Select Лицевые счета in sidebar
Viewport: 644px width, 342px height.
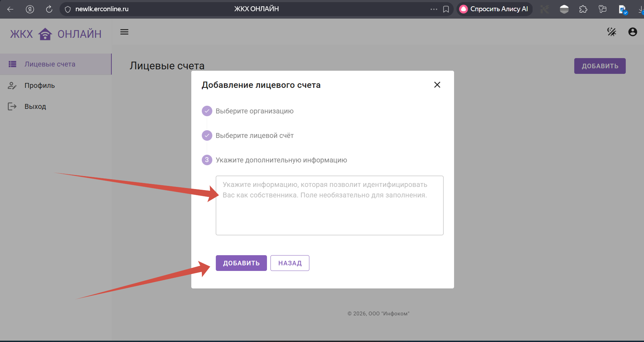click(x=50, y=64)
